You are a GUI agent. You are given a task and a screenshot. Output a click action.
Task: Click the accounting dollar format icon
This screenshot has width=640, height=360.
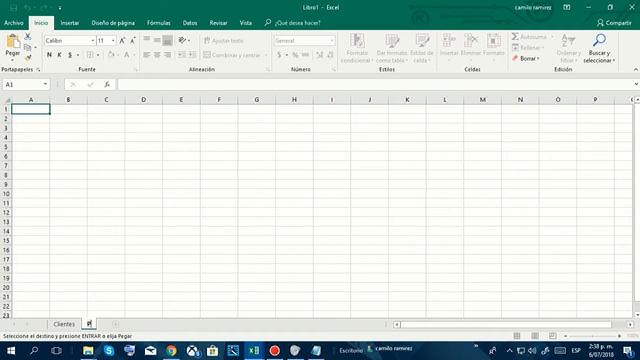click(x=279, y=55)
